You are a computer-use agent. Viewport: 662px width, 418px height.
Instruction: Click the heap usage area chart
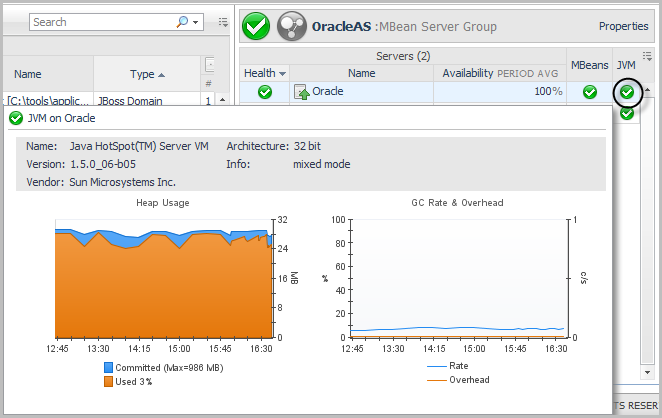164,279
